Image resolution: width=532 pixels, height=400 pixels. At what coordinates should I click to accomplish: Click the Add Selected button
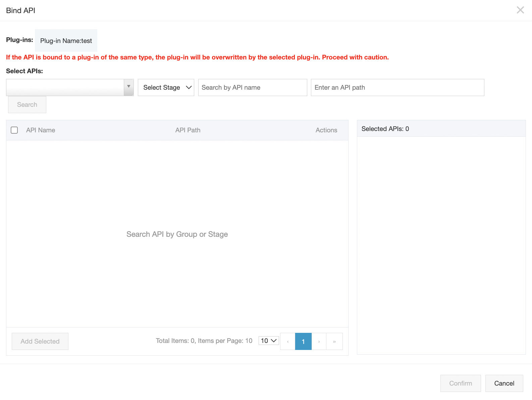click(40, 341)
